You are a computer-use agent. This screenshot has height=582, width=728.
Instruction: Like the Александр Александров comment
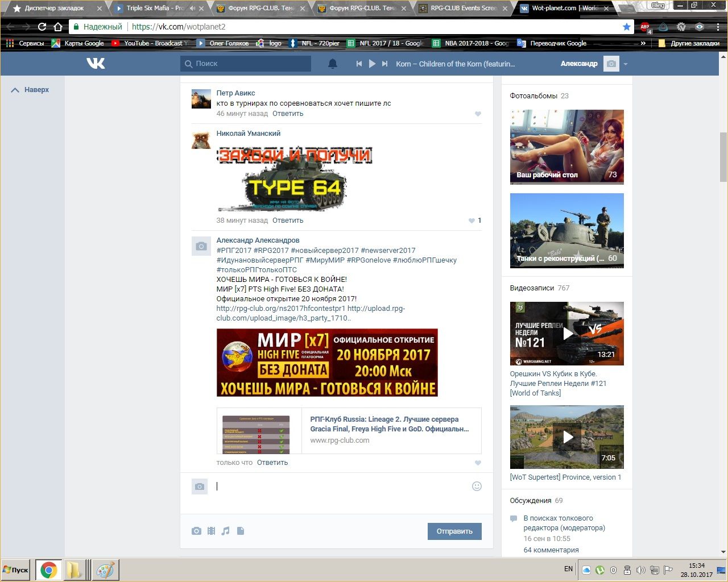click(478, 463)
